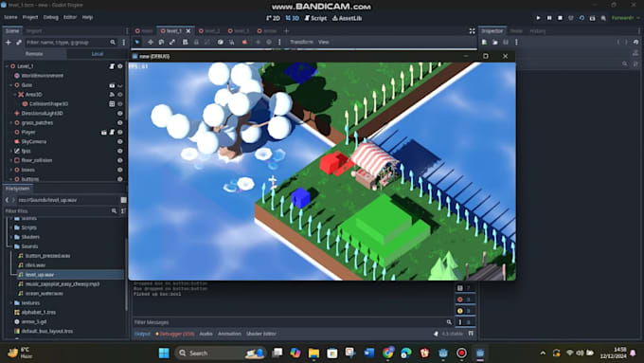Open the Debug menu
644x363 pixels.
pos(51,17)
